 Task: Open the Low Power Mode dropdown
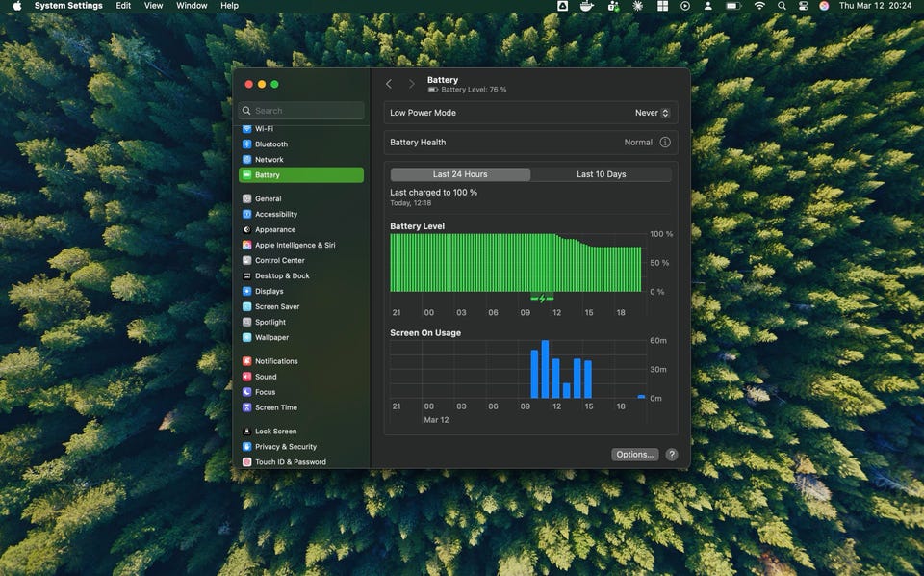point(652,113)
